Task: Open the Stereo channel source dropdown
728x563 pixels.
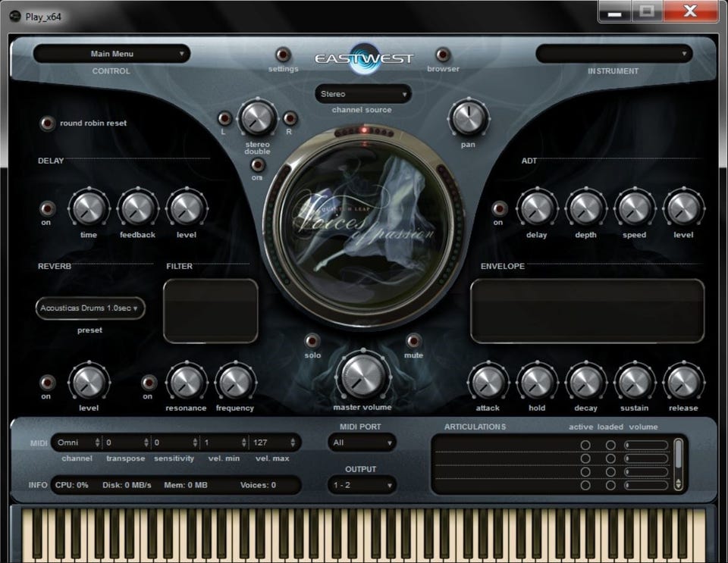Action: (x=362, y=94)
